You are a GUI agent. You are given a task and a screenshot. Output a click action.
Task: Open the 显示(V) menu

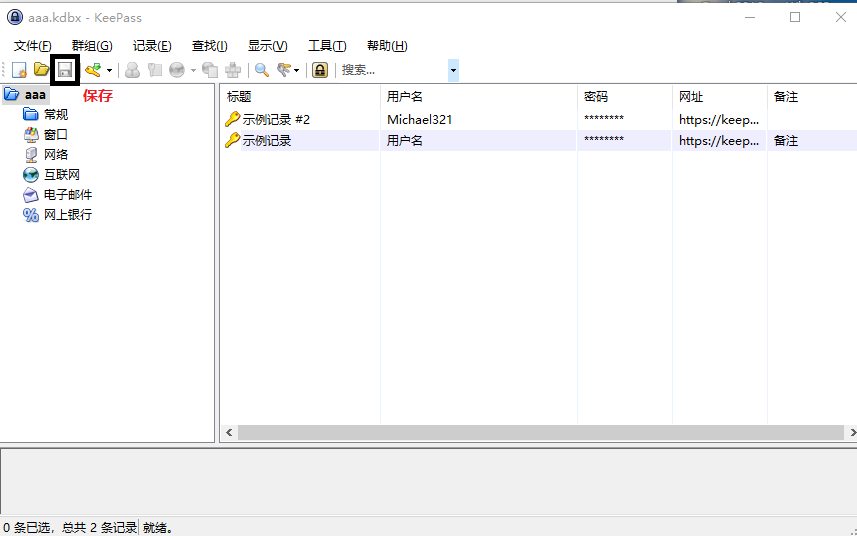coord(267,46)
